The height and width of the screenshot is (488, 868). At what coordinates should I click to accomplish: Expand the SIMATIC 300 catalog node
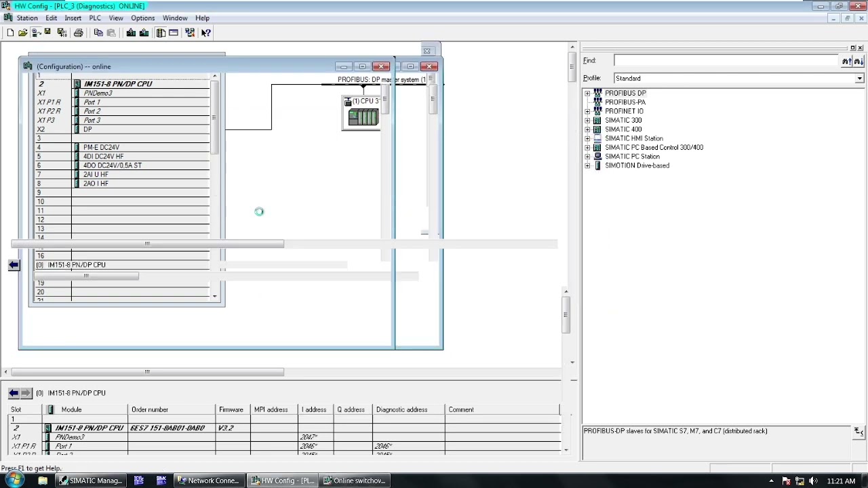(x=587, y=120)
